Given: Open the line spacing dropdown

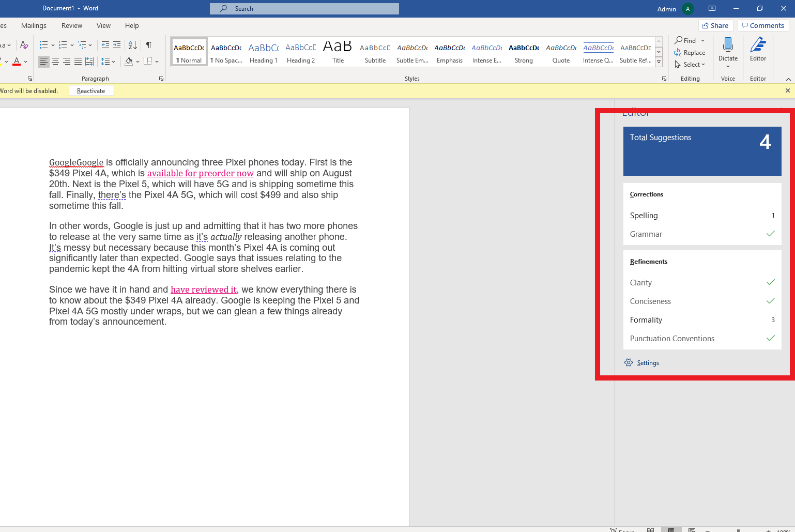Looking at the screenshot, I should coord(108,62).
